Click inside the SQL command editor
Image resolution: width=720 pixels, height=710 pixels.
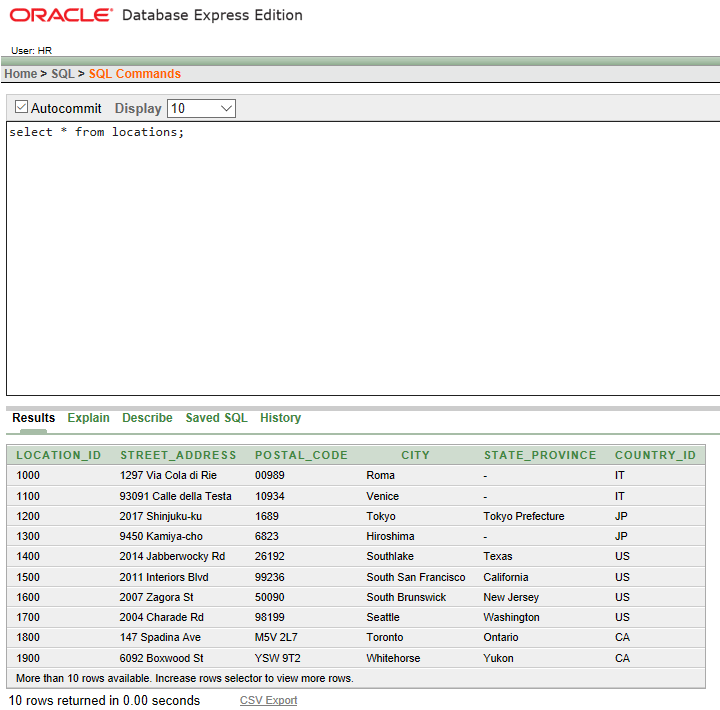coord(363,258)
